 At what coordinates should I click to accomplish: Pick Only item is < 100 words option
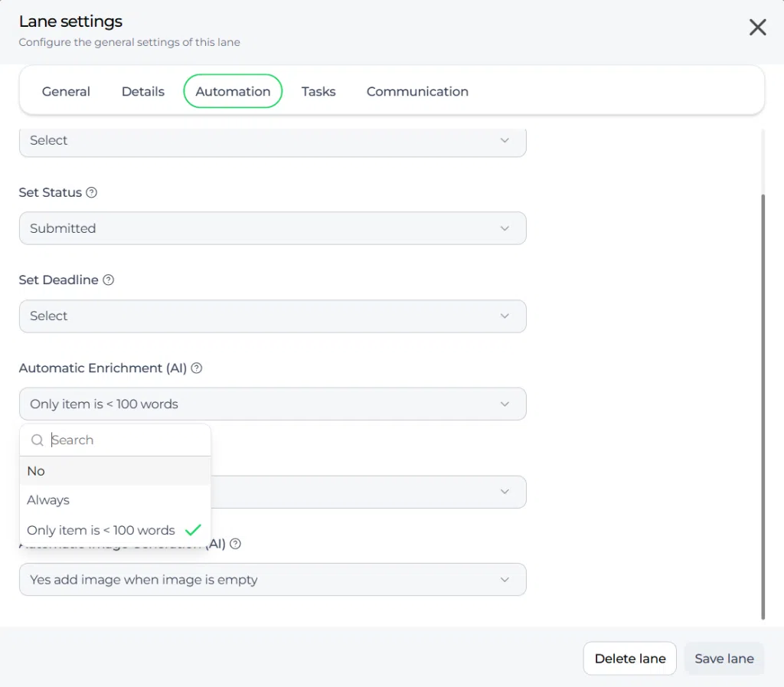click(x=115, y=530)
